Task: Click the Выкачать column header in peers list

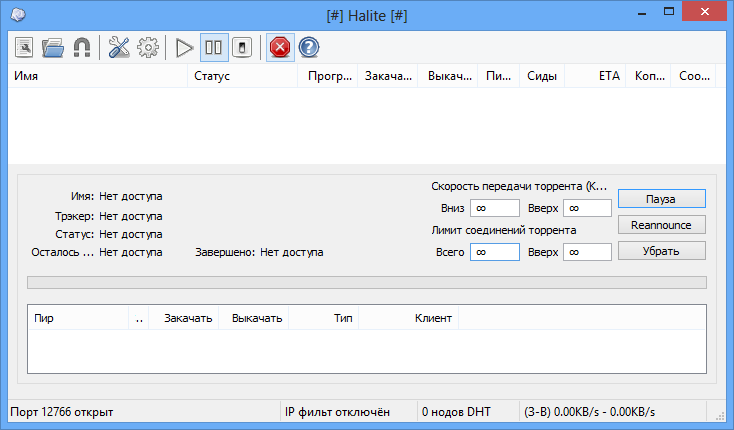Action: tap(254, 318)
